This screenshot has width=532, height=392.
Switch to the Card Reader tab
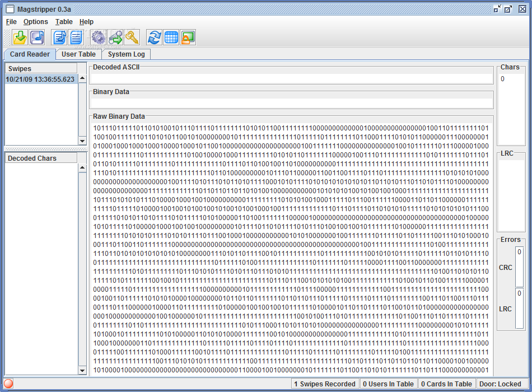30,54
